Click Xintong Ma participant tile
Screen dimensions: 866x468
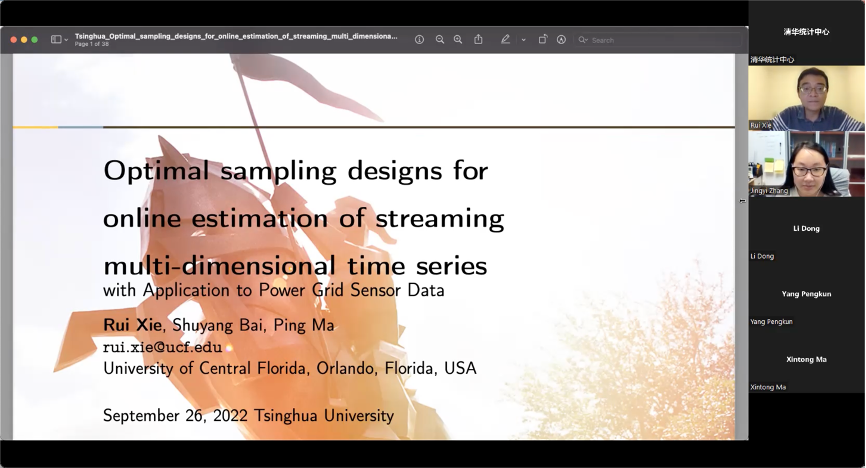[806, 359]
